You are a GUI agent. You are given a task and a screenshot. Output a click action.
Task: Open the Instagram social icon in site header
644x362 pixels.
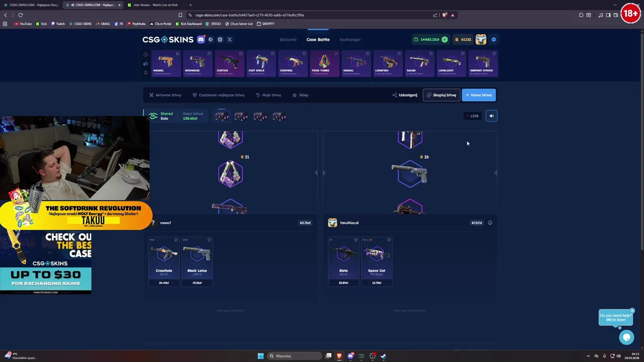[x=220, y=39]
